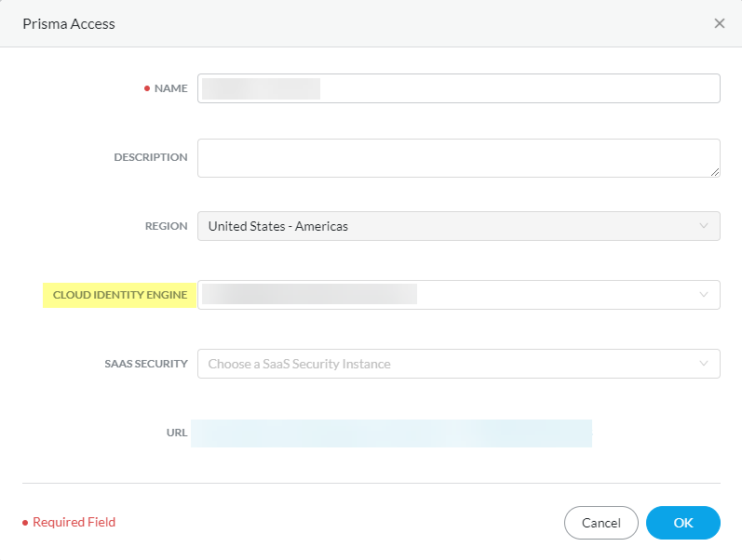
Task: Close the Prisma Access dialog
Action: point(720,23)
